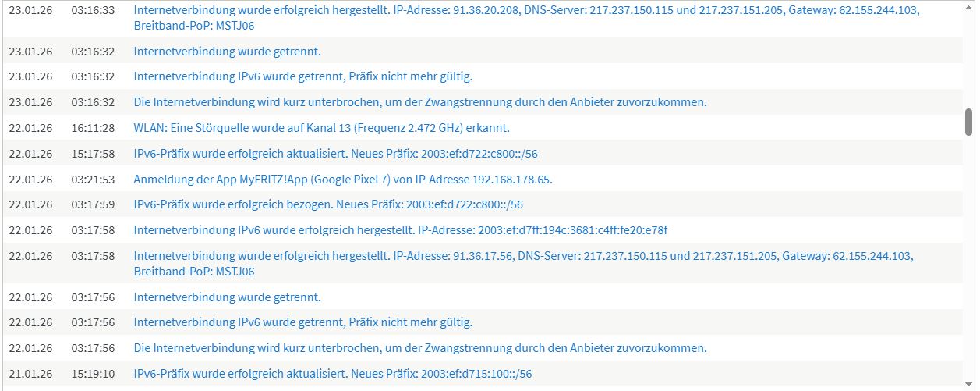Click the 03:21:53 timestamp cell
The height and width of the screenshot is (391, 980).
[x=93, y=179]
